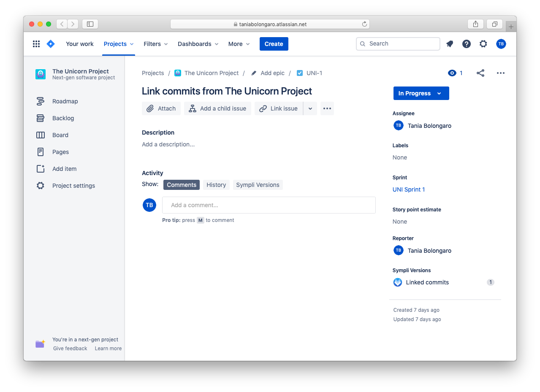Open the issue actions ellipsis at top right
The height and width of the screenshot is (392, 540).
click(x=501, y=73)
